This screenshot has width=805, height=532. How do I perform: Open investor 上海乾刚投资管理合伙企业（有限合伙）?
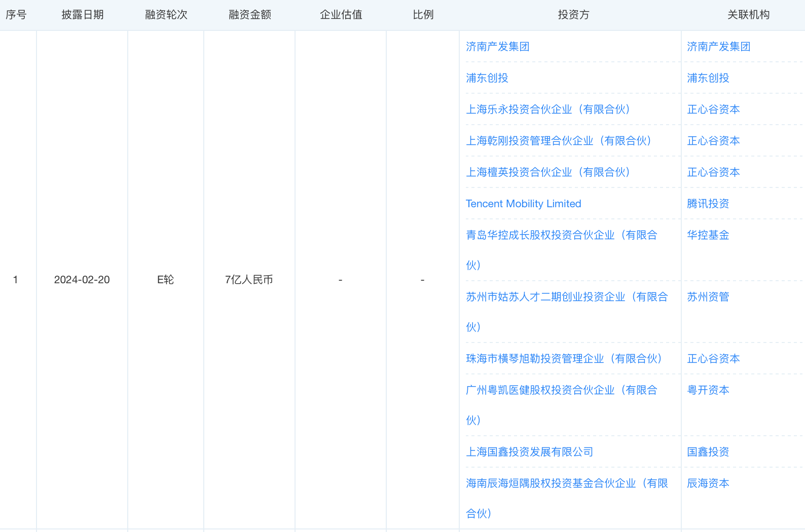click(x=559, y=141)
